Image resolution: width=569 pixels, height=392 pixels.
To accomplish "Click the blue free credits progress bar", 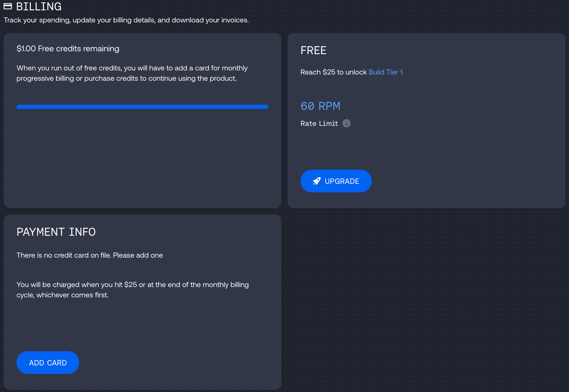I will pyautogui.click(x=142, y=107).
